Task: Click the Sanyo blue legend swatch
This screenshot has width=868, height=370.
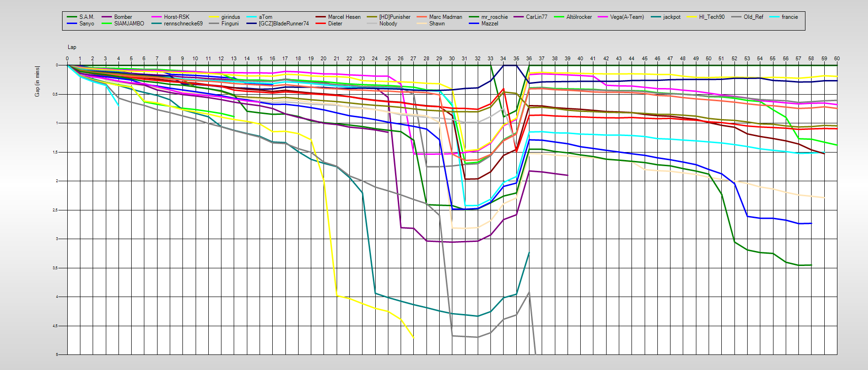Action: [x=72, y=24]
